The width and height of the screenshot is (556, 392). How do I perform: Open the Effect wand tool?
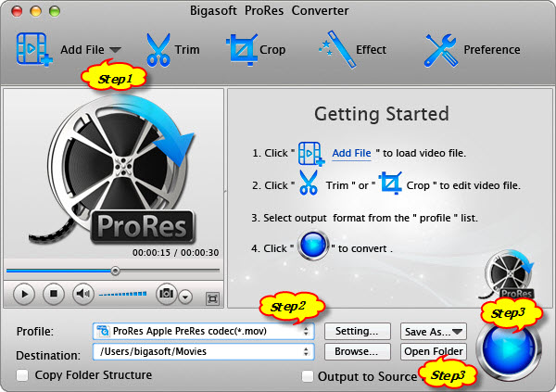tap(337, 49)
